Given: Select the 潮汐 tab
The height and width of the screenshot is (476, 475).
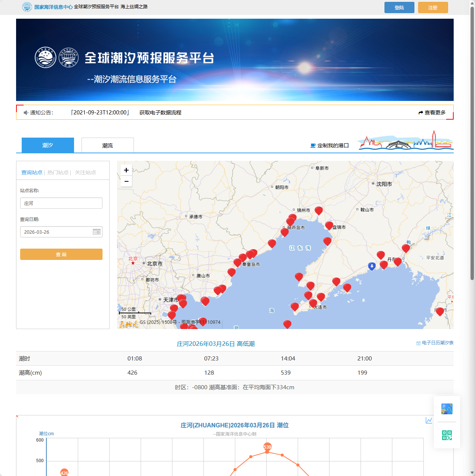Looking at the screenshot, I should point(48,145).
